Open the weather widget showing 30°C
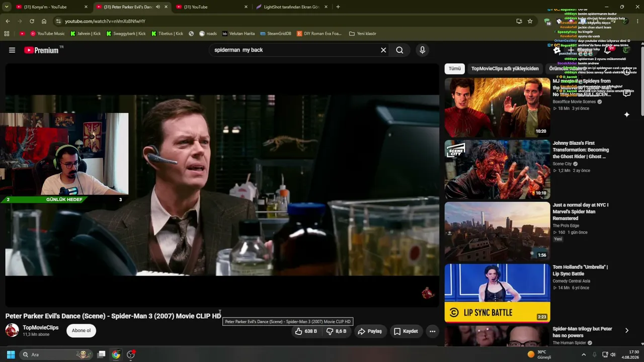Screen dimensions: 644x362 pos(539,354)
